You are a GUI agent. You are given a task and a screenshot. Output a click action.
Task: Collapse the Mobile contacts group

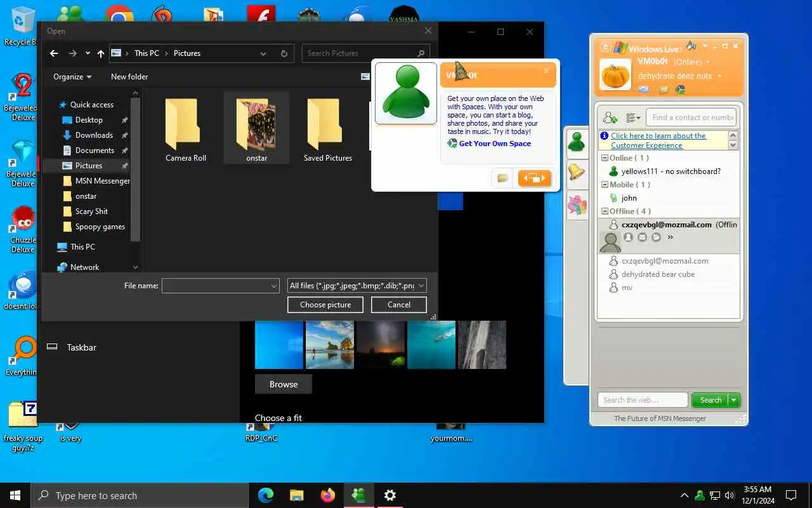[x=605, y=185]
